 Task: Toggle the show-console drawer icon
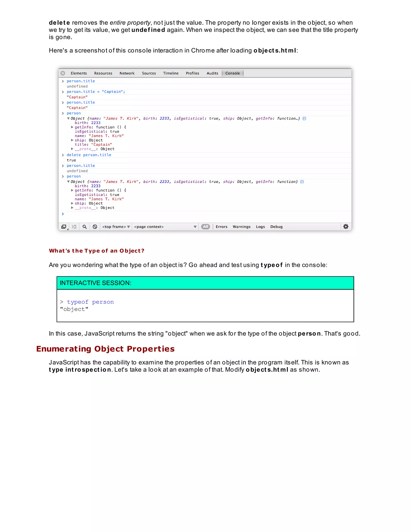[x=74, y=227]
